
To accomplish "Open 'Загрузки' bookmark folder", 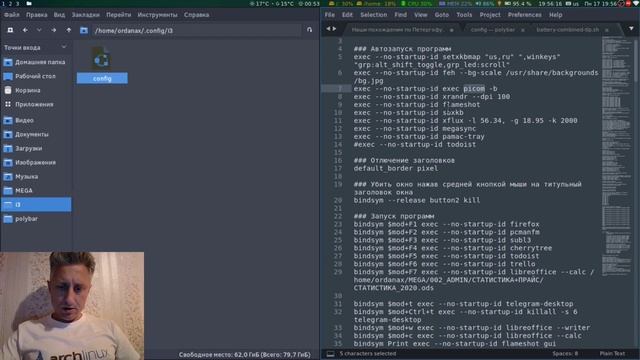I will coord(36,149).
